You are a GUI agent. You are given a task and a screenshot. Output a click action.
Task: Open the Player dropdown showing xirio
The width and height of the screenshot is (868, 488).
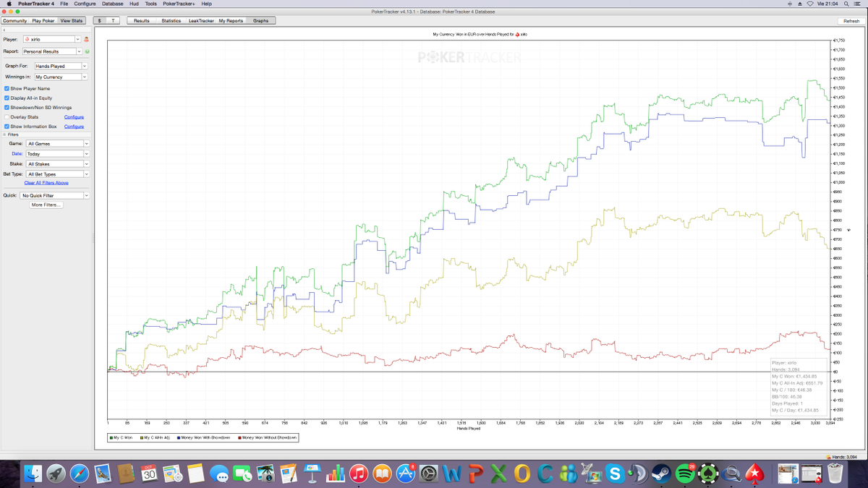click(x=52, y=39)
